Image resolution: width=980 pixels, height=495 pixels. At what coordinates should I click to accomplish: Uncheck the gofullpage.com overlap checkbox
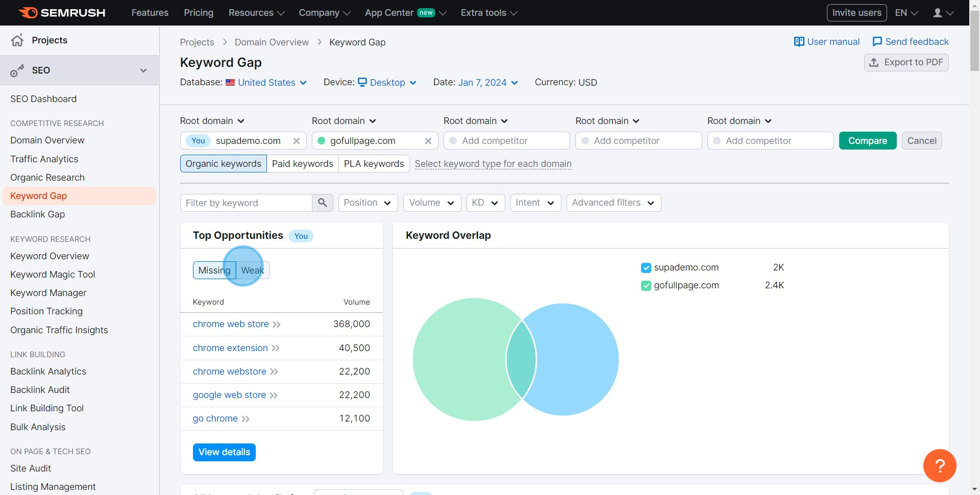[646, 286]
